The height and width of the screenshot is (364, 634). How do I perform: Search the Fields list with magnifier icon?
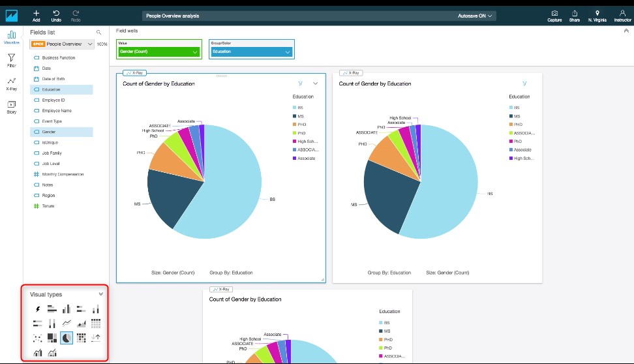point(98,33)
